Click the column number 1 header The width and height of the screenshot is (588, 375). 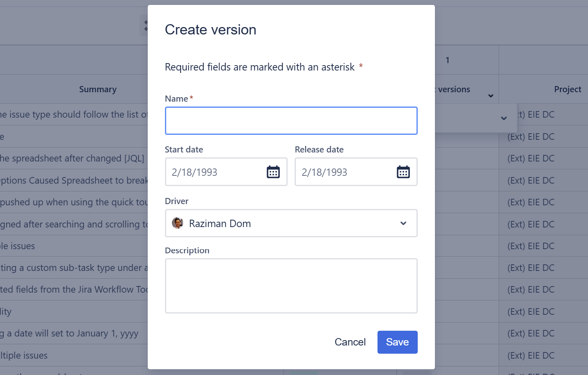(447, 60)
